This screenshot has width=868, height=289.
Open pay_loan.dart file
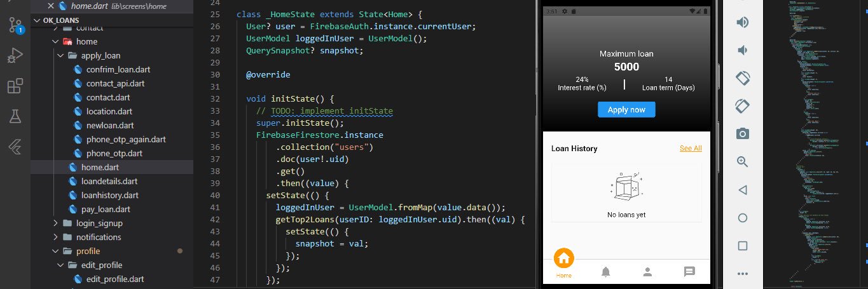click(x=106, y=209)
